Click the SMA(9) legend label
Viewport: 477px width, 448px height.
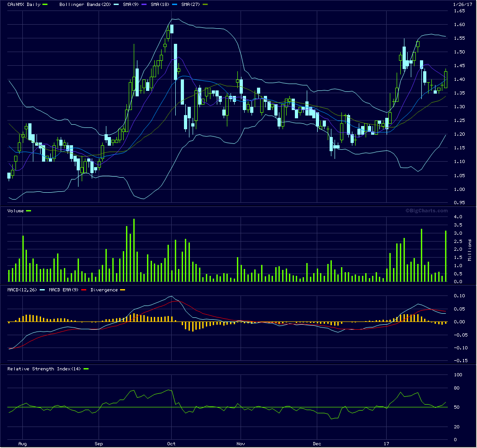click(x=131, y=4)
